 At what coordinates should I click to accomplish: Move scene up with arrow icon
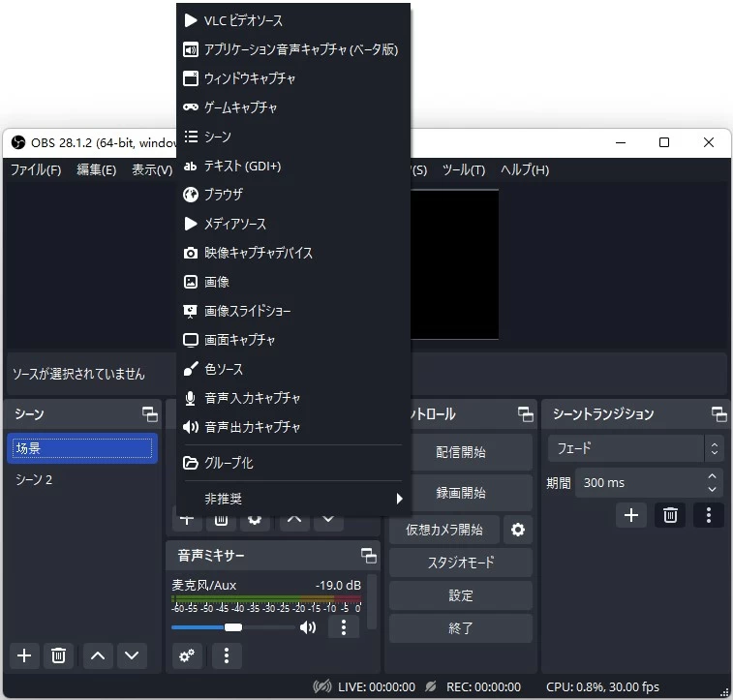click(97, 655)
